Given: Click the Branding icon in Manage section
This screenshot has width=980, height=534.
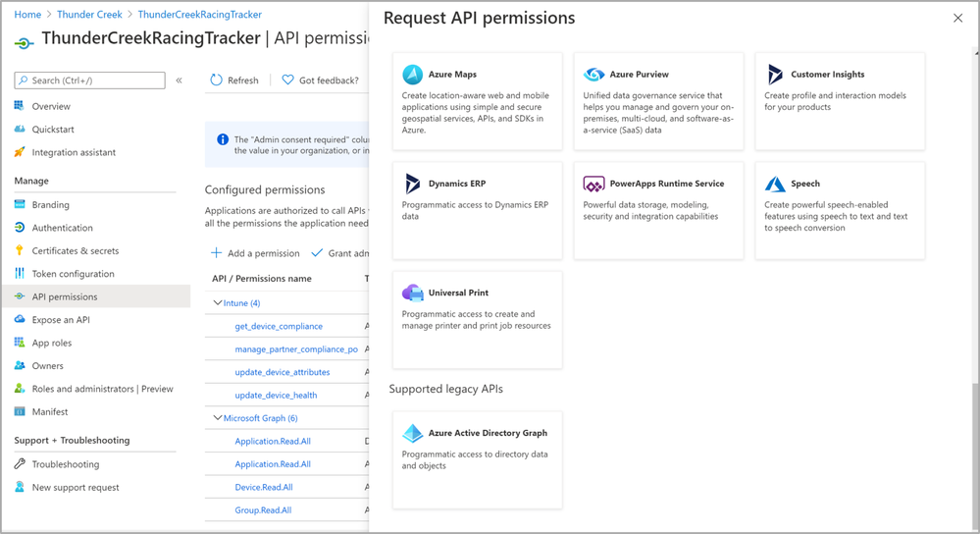Looking at the screenshot, I should (x=20, y=204).
